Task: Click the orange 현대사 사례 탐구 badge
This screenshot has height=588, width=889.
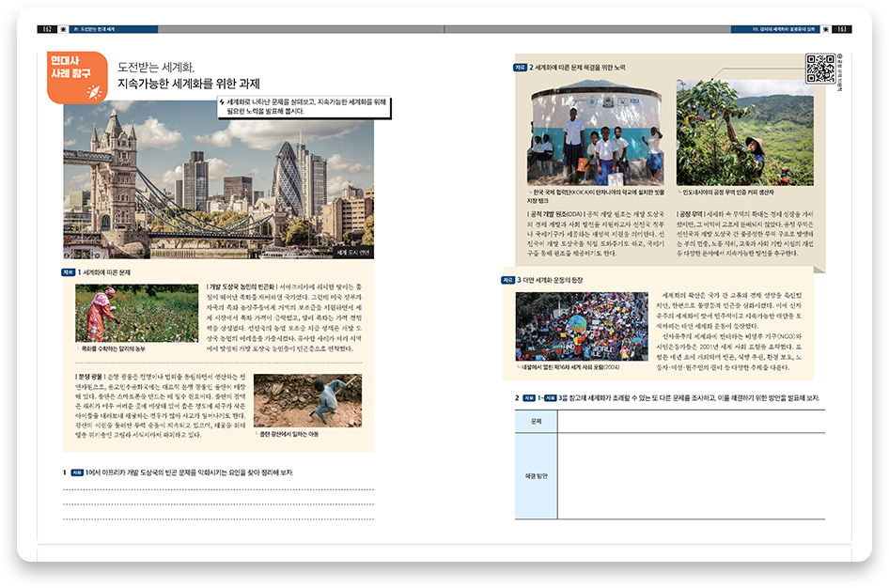Action: (77, 78)
